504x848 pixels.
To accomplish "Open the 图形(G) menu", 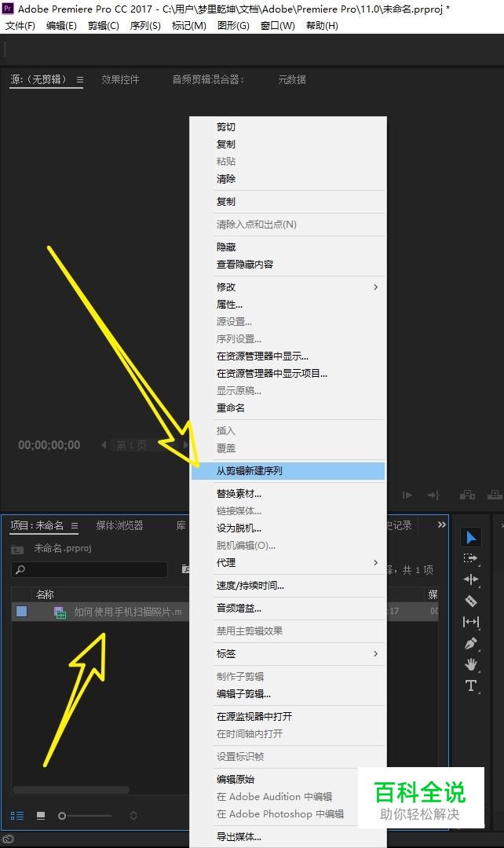I will coord(233,25).
